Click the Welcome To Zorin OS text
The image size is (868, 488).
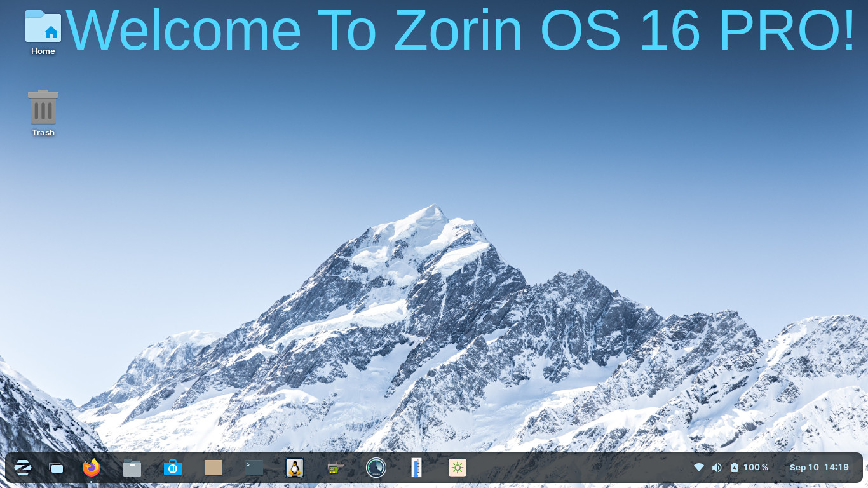click(461, 30)
